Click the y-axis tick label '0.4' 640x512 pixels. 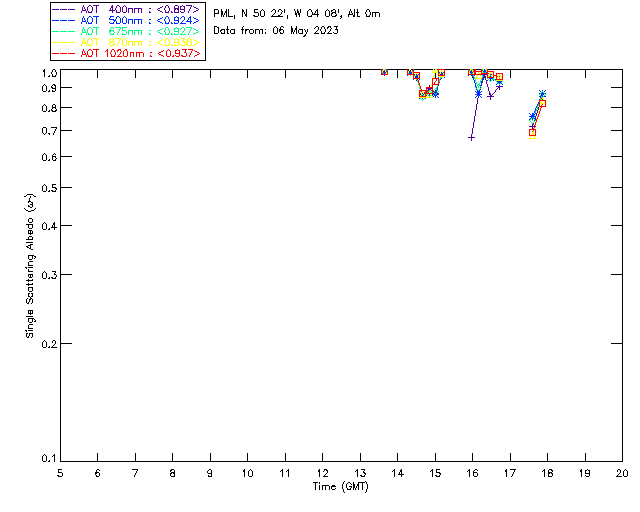49,226
